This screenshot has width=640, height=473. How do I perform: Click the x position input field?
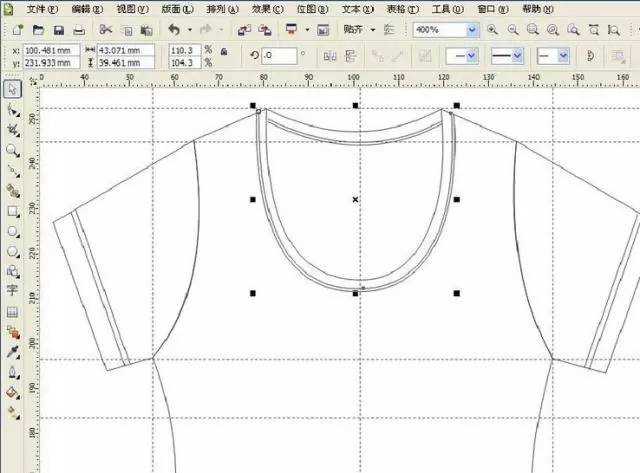click(53, 49)
